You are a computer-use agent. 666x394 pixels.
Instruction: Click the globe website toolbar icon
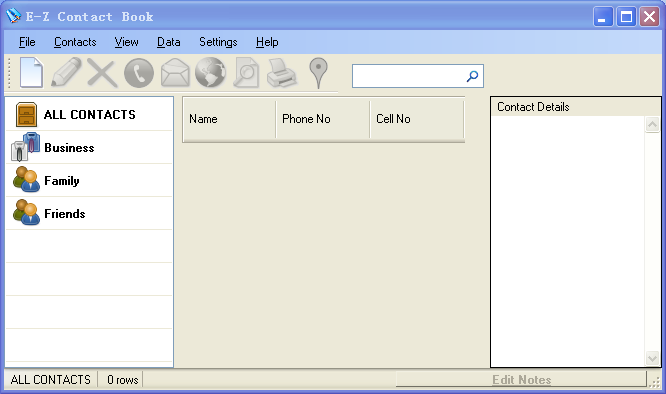(x=210, y=73)
